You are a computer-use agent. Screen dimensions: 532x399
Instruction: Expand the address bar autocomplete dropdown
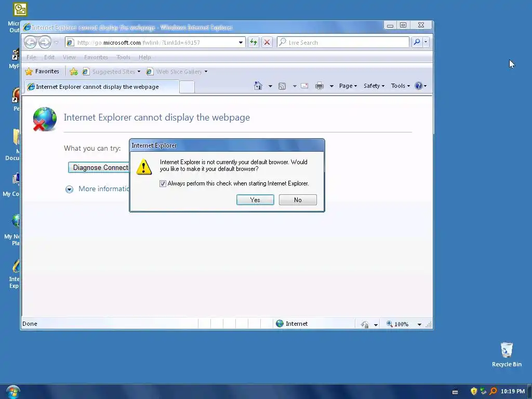(241, 43)
